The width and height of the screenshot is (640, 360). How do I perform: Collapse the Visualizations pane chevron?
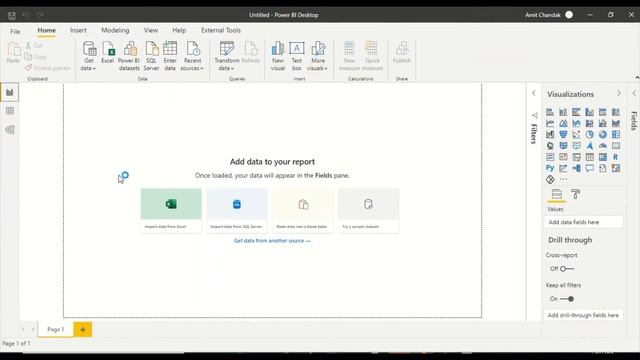[x=619, y=93]
